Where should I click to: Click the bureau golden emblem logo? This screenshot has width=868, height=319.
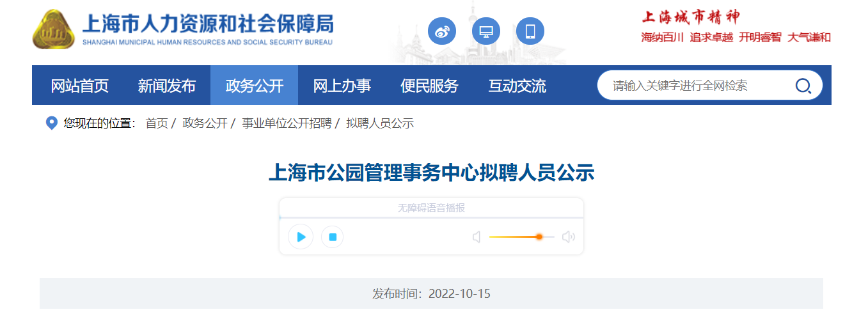click(54, 29)
